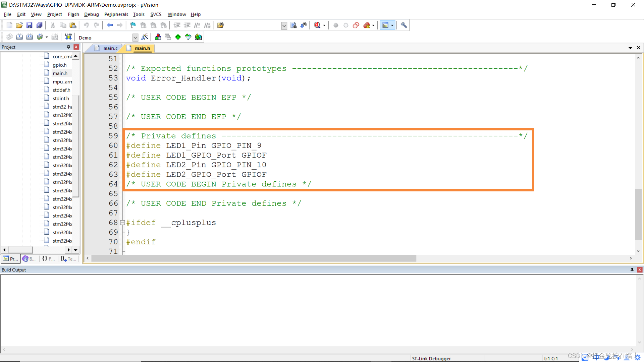The width and height of the screenshot is (644, 362).
Task: Rebuild all target files
Action: (x=30, y=37)
